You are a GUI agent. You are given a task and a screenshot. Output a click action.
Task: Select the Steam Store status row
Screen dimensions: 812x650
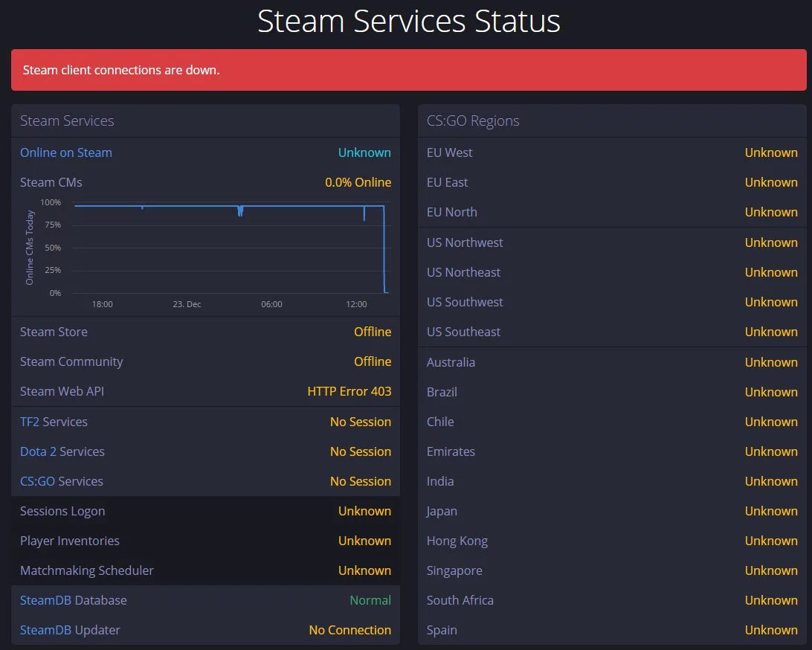click(205, 332)
